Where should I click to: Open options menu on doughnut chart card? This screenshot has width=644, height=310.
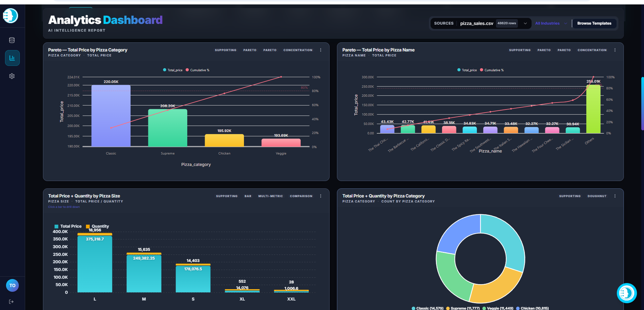tap(615, 196)
